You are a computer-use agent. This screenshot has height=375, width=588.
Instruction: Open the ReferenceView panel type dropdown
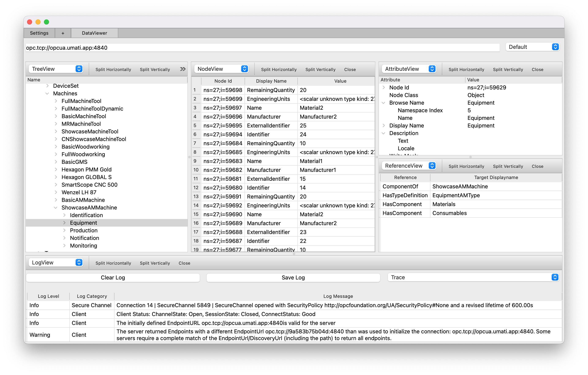pos(409,166)
